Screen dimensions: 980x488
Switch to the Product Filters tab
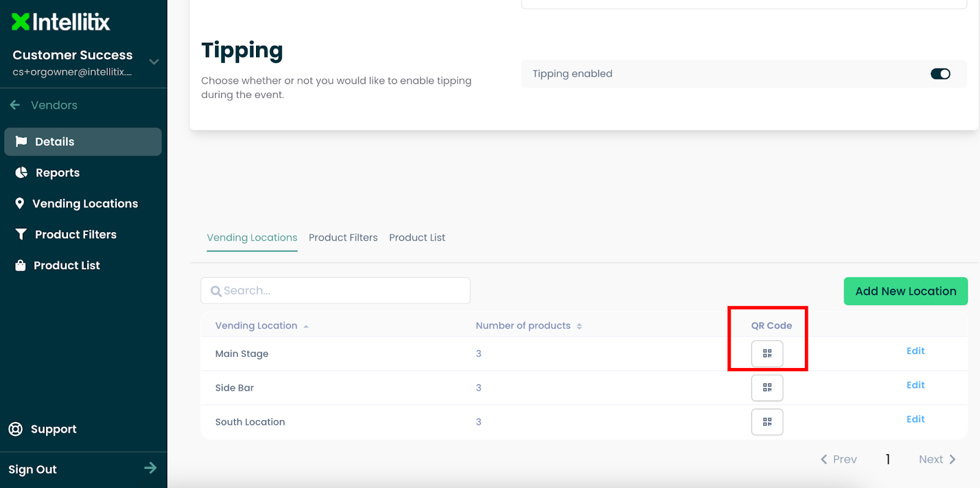pos(343,238)
